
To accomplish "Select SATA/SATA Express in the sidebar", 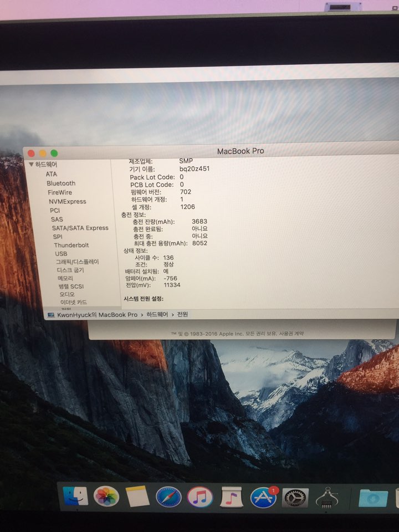I will point(80,228).
